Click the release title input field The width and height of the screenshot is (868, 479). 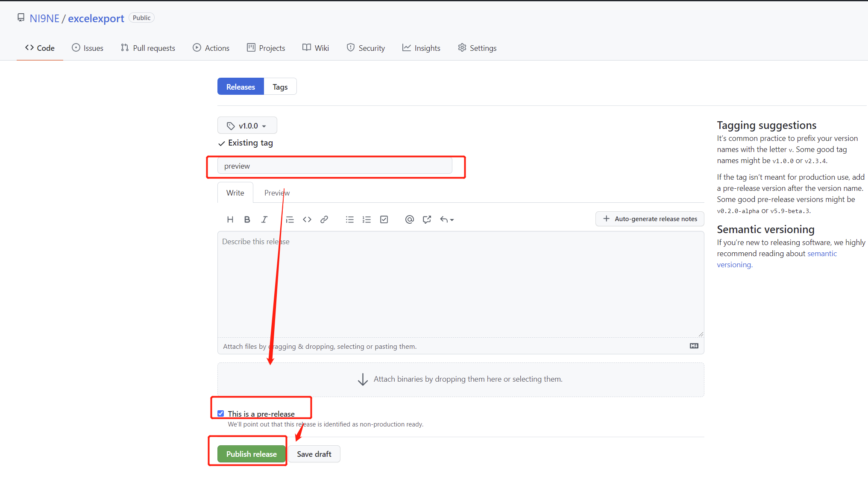tap(334, 166)
